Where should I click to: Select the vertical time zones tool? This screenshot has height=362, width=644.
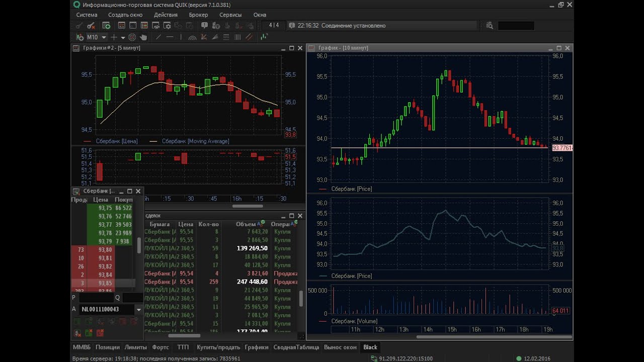237,37
